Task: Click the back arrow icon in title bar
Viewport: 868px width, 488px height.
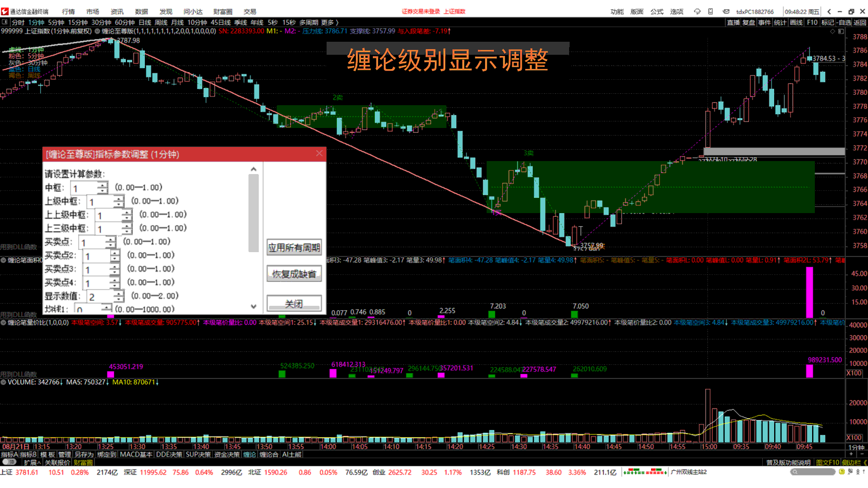Action: pos(829,11)
